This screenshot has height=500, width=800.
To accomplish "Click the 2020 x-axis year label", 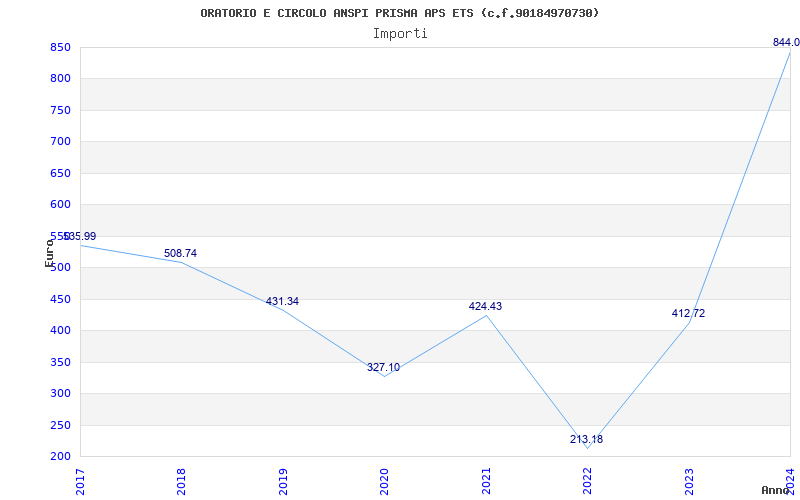I will click(385, 481).
